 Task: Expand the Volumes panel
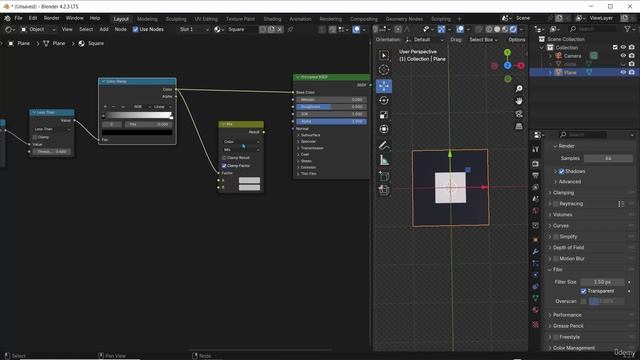point(562,215)
